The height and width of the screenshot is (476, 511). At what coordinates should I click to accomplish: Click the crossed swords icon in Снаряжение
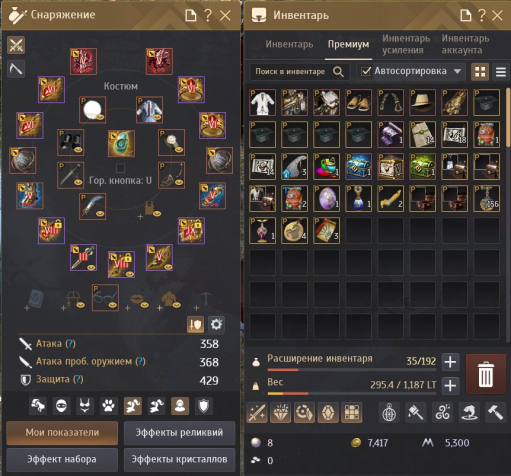click(16, 45)
